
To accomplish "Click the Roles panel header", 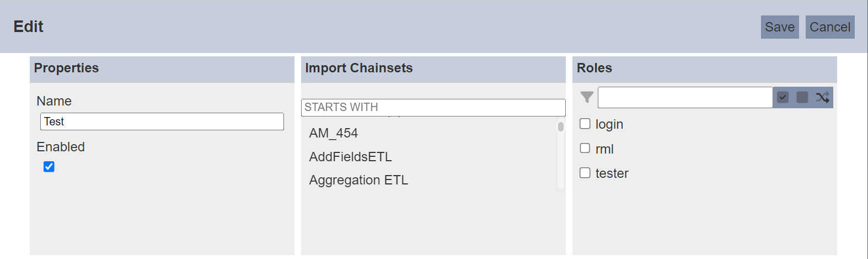I will pos(705,68).
